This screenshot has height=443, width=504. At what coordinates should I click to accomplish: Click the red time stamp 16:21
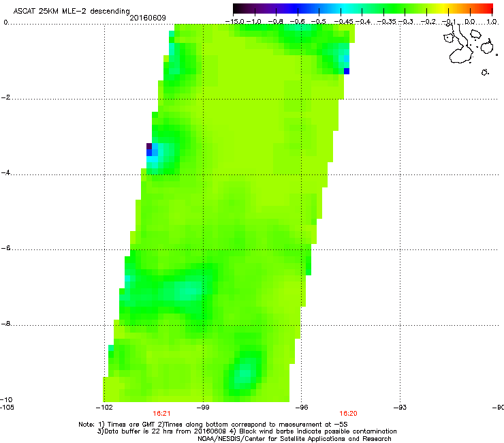pyautogui.click(x=161, y=414)
